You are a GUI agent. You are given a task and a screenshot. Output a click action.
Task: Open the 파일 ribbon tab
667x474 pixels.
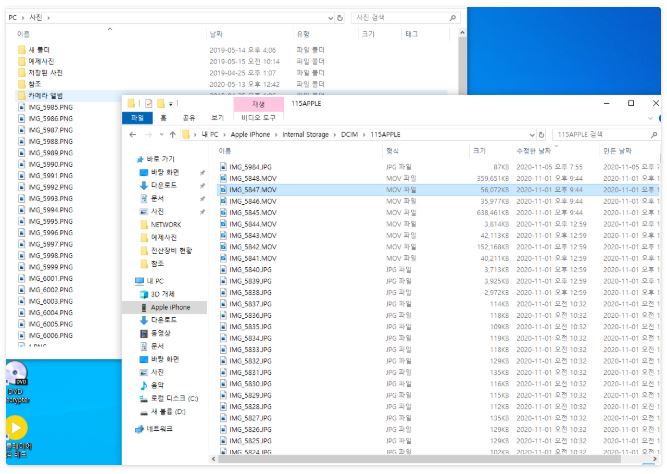tap(137, 118)
